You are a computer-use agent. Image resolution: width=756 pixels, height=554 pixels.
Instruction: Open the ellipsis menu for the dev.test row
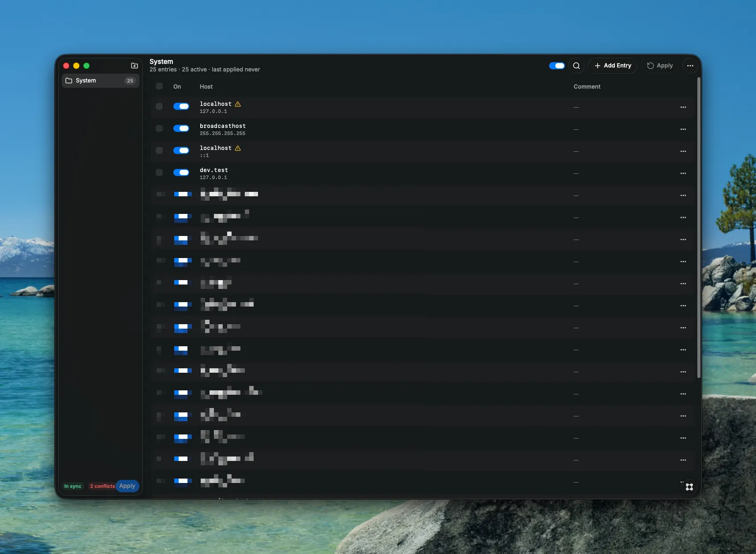coord(683,173)
